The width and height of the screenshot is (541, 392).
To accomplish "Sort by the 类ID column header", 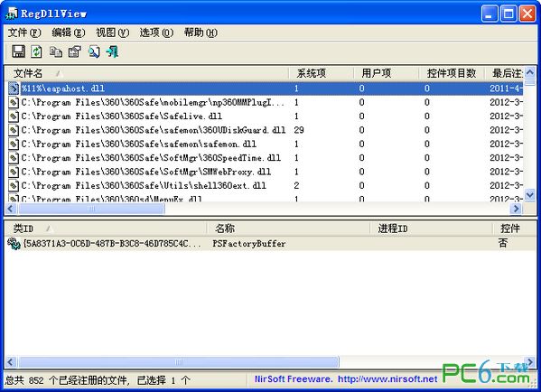I will click(x=106, y=229).
